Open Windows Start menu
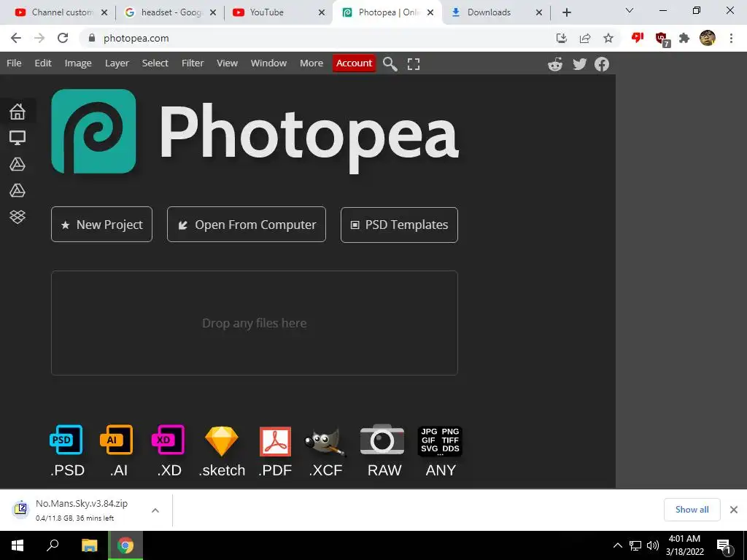 coord(18,545)
